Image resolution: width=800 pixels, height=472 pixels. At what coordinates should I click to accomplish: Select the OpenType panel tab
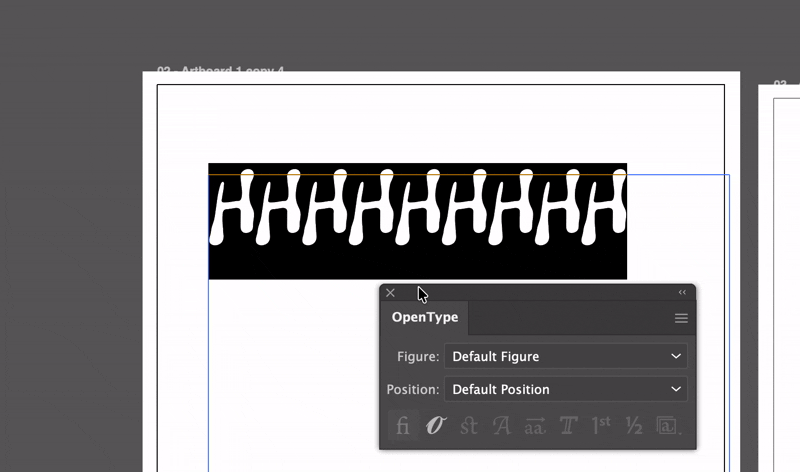pos(424,317)
